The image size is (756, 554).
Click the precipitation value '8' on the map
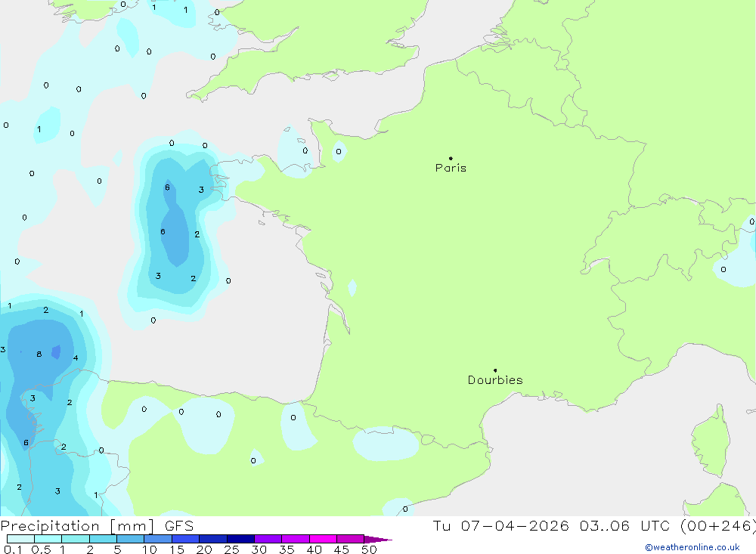click(39, 354)
